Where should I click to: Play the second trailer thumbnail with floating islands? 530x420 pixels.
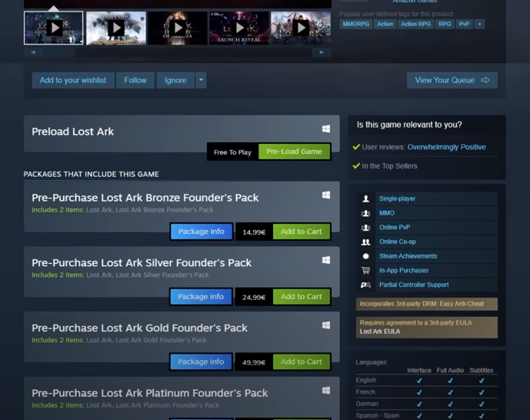click(x=116, y=28)
